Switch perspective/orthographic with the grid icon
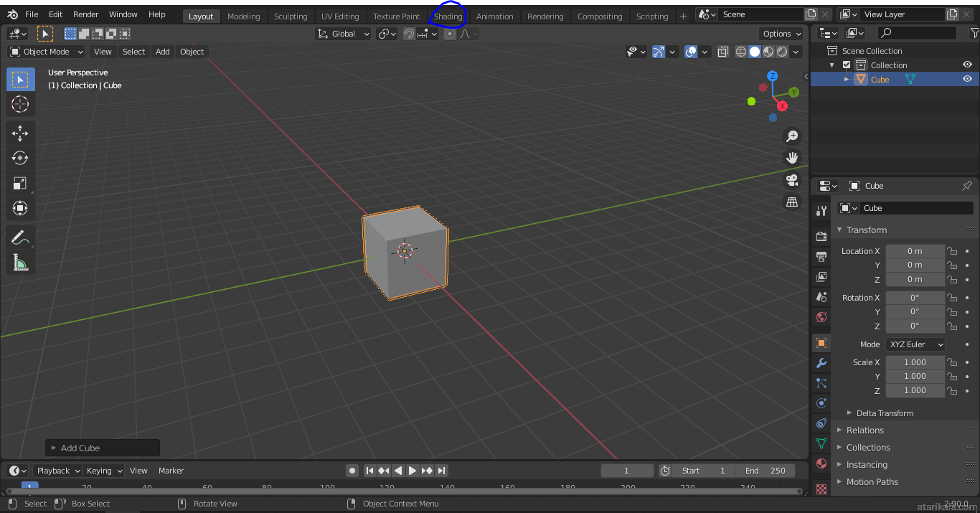 coord(792,202)
